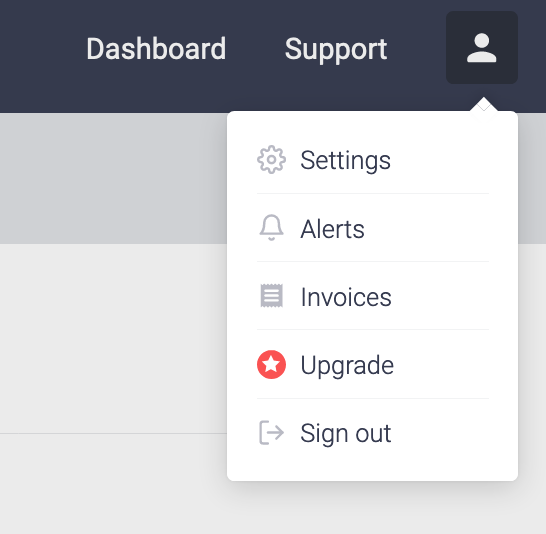
Task: Click the horizontal divider line in content area
Action: [113, 433]
